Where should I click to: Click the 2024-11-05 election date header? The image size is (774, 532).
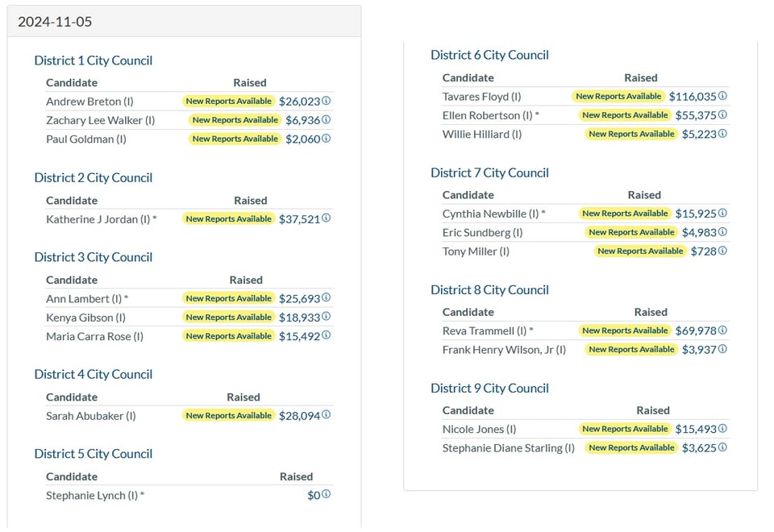pyautogui.click(x=55, y=22)
